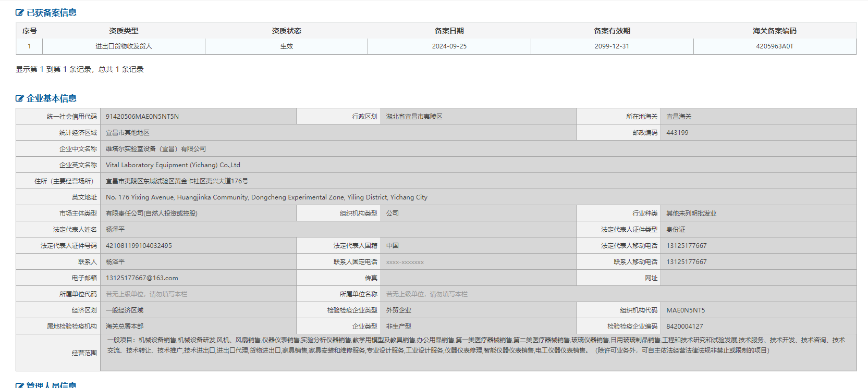Click the 统一社会信用代码 field value
Image resolution: width=868 pixels, height=388 pixels.
pos(198,117)
